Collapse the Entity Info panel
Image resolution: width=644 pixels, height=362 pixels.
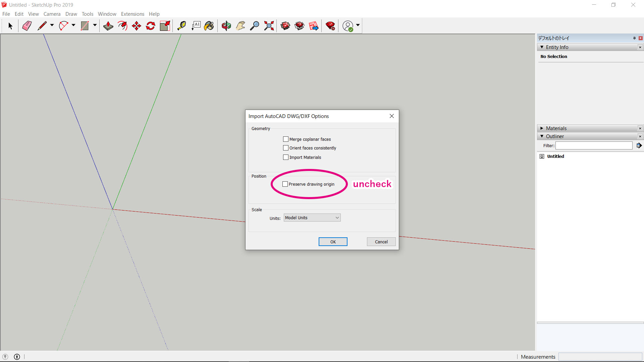(x=542, y=47)
